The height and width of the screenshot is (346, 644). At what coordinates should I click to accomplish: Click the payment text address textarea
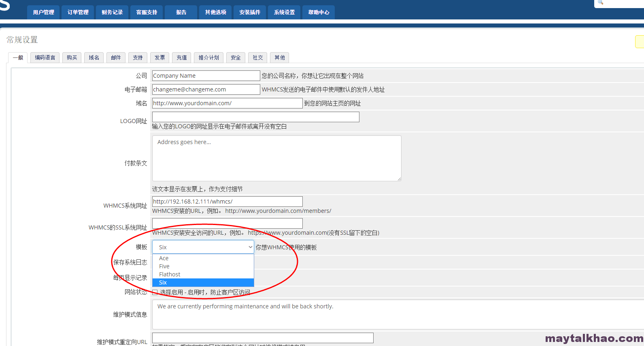coord(277,158)
